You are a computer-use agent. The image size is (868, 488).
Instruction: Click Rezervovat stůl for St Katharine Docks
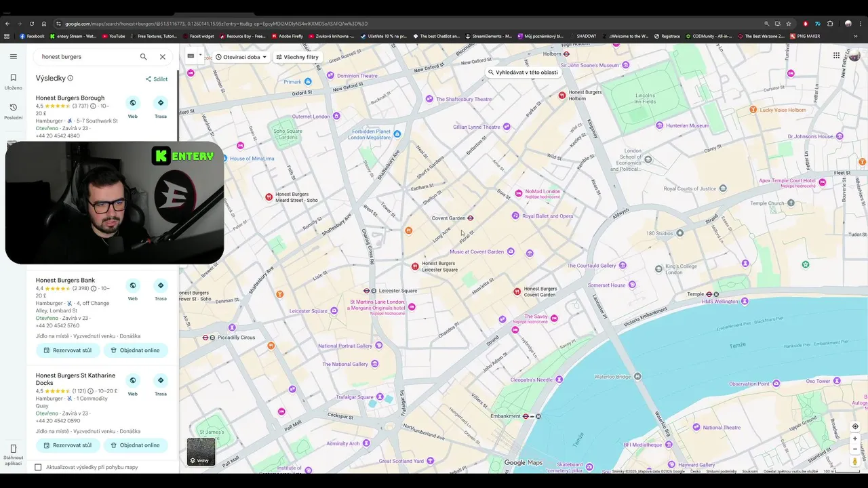click(68, 445)
